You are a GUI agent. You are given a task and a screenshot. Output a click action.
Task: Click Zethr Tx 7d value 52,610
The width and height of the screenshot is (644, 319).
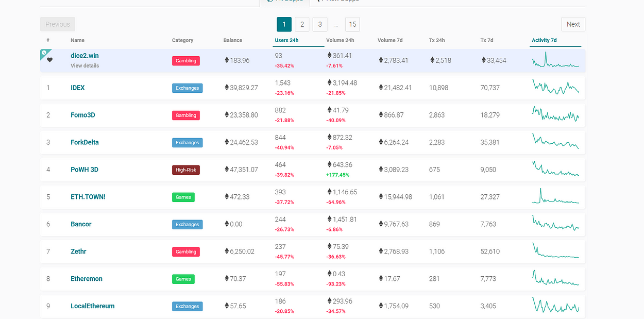tap(490, 251)
